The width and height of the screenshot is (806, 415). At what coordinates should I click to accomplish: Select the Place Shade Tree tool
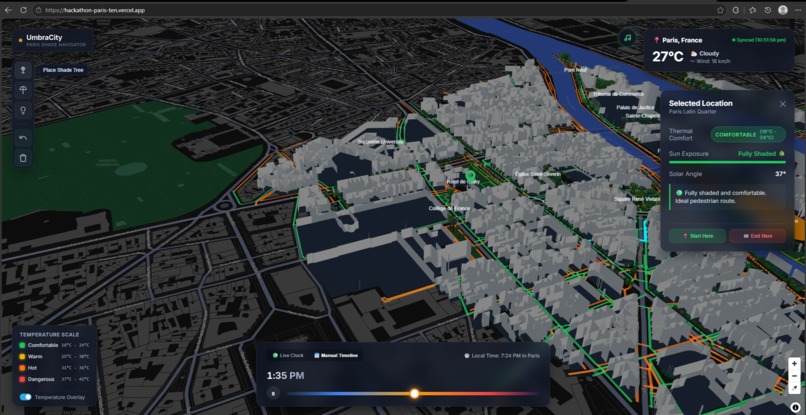(x=23, y=70)
